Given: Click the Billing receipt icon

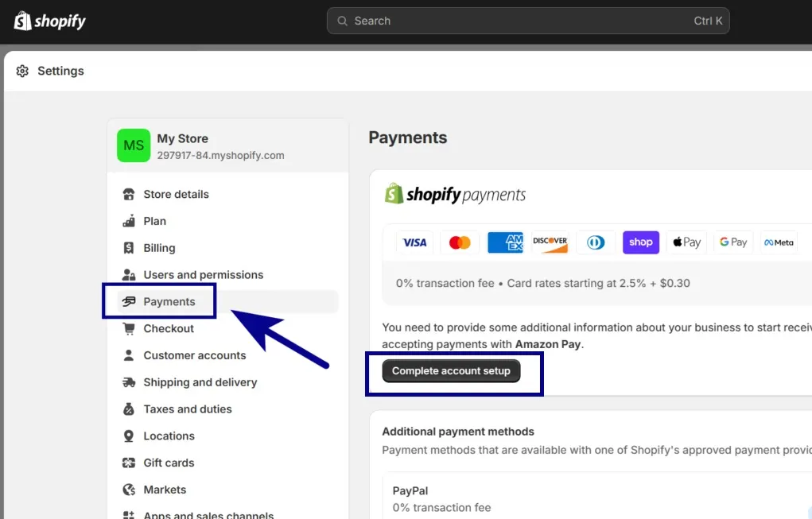Looking at the screenshot, I should (129, 249).
